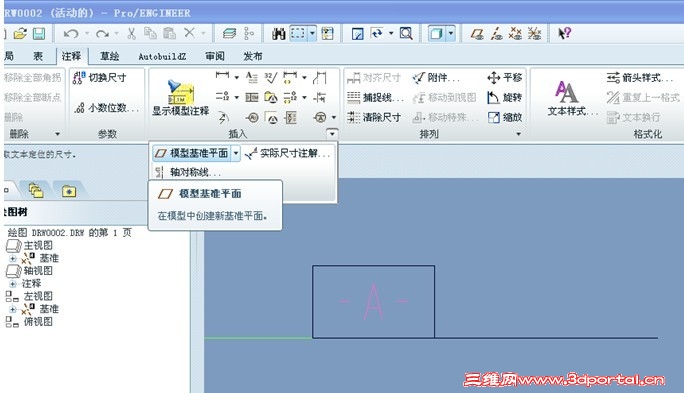Expand the 插入 group launcher arrow
Viewport: 684px width, 393px height.
coord(332,133)
